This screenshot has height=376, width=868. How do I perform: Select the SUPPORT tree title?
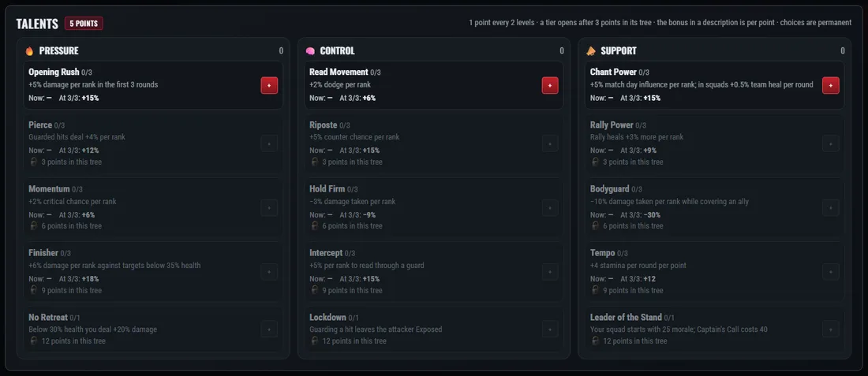click(619, 51)
